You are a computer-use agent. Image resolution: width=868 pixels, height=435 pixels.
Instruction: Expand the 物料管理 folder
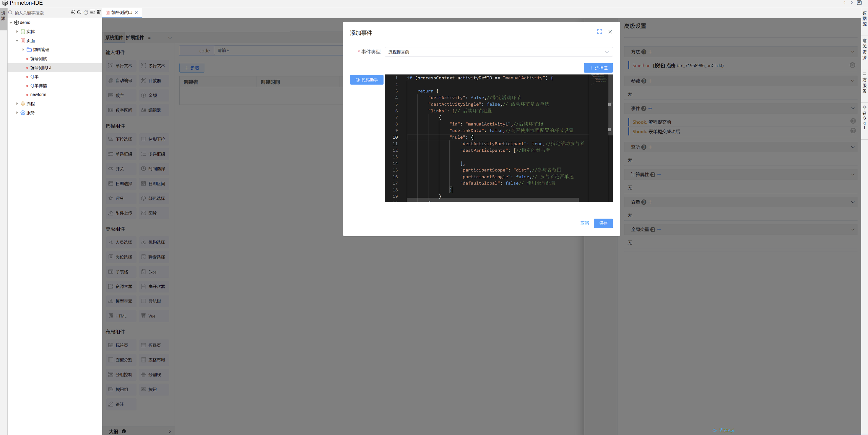point(23,50)
